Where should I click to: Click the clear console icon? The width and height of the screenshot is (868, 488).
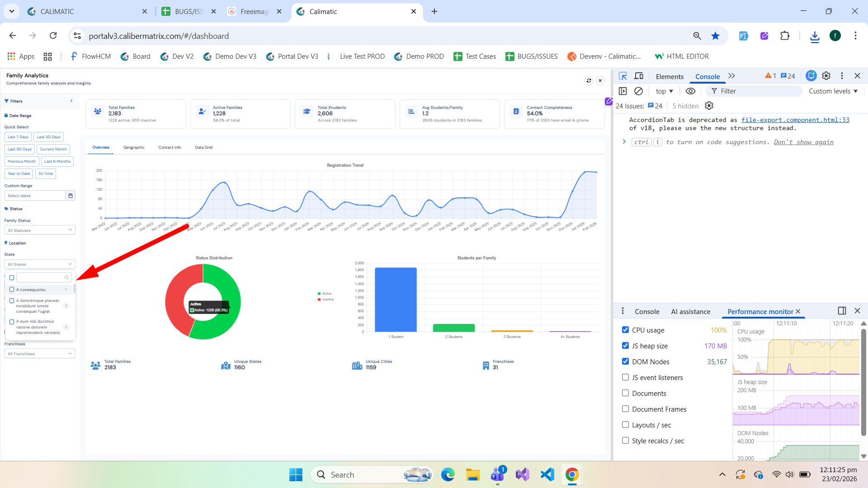tap(638, 91)
